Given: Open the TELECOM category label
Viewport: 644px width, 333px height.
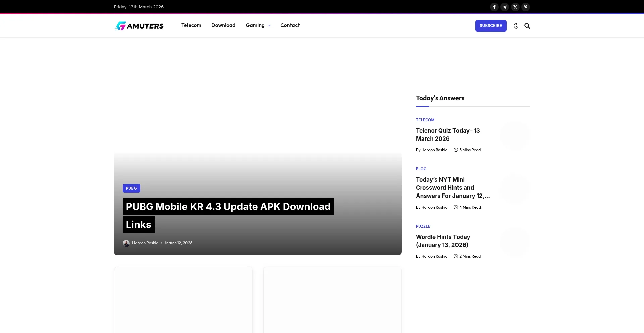Looking at the screenshot, I should pos(425,120).
